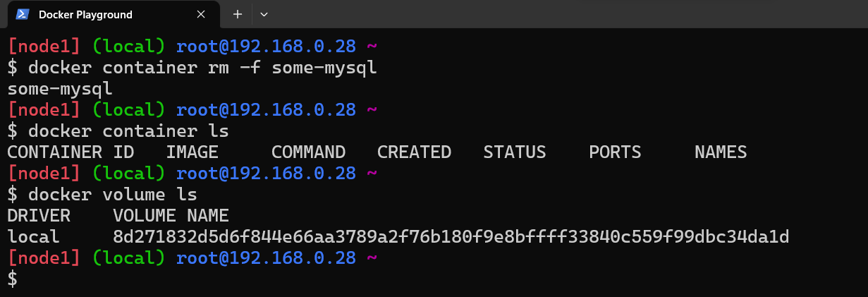Viewport: 868px width, 297px height.
Task: Click the volume hash starting with 8d271832
Action: coord(451,236)
